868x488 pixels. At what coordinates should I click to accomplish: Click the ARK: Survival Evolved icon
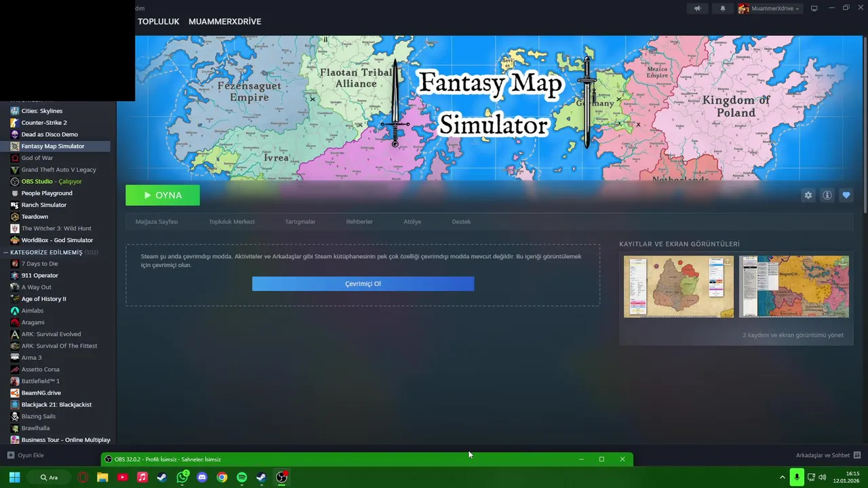pos(15,334)
